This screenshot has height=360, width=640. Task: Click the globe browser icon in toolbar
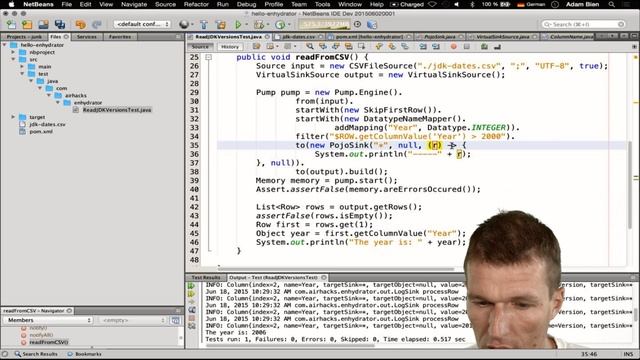(184, 24)
